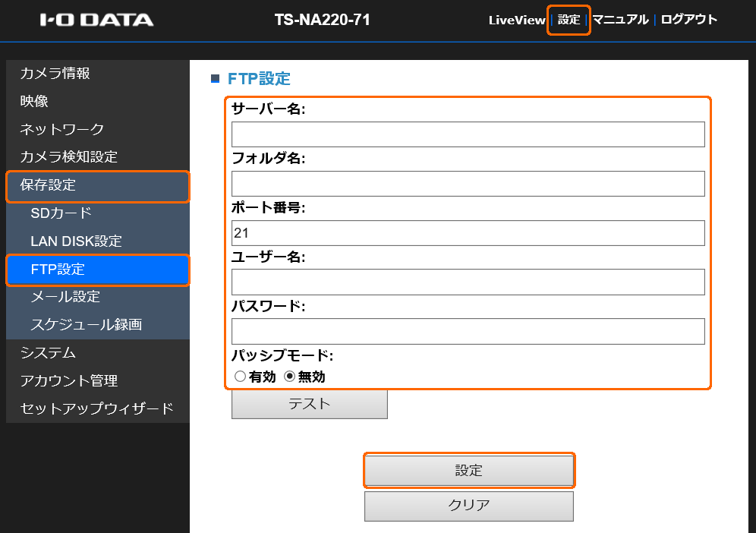
Task: Click the ログアウト link
Action: click(x=688, y=20)
